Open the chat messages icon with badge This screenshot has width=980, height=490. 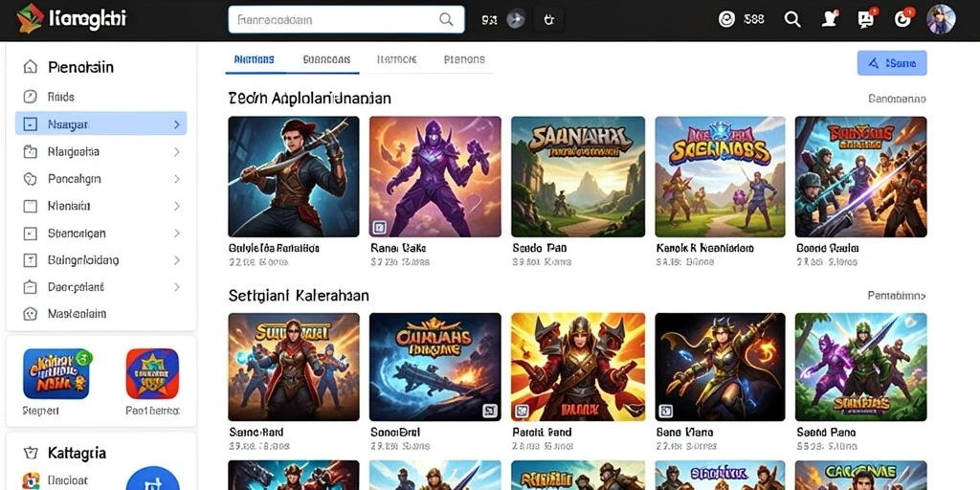(x=866, y=19)
